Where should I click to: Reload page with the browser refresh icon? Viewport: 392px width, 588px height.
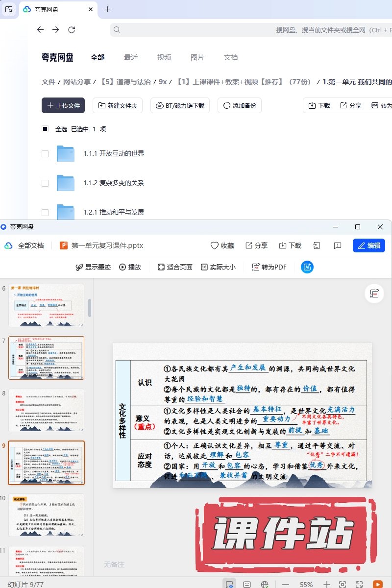[x=72, y=30]
